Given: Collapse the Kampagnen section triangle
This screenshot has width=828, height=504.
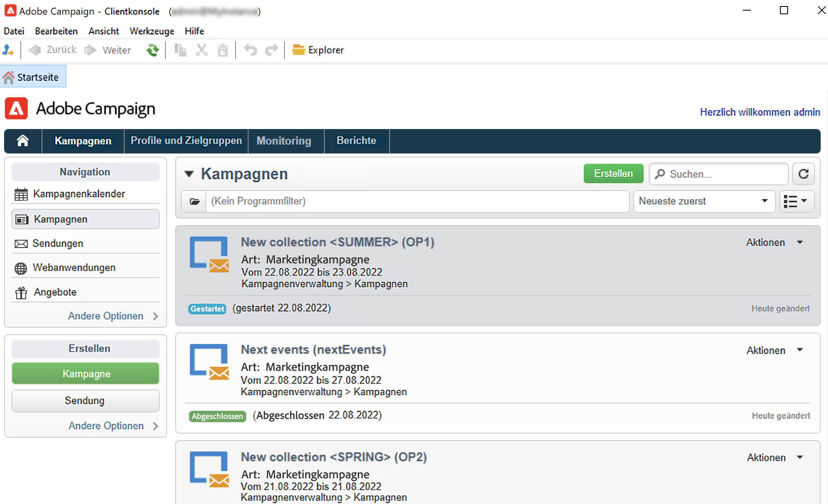Looking at the screenshot, I should tap(189, 174).
